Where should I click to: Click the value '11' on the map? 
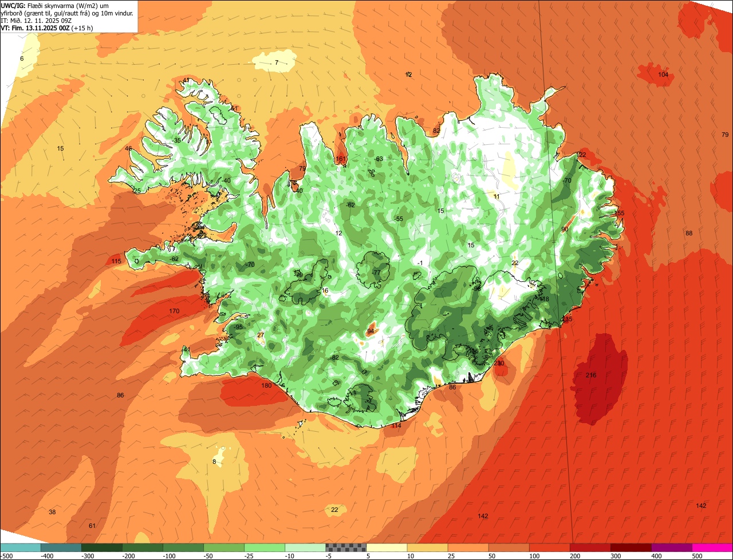click(x=496, y=196)
